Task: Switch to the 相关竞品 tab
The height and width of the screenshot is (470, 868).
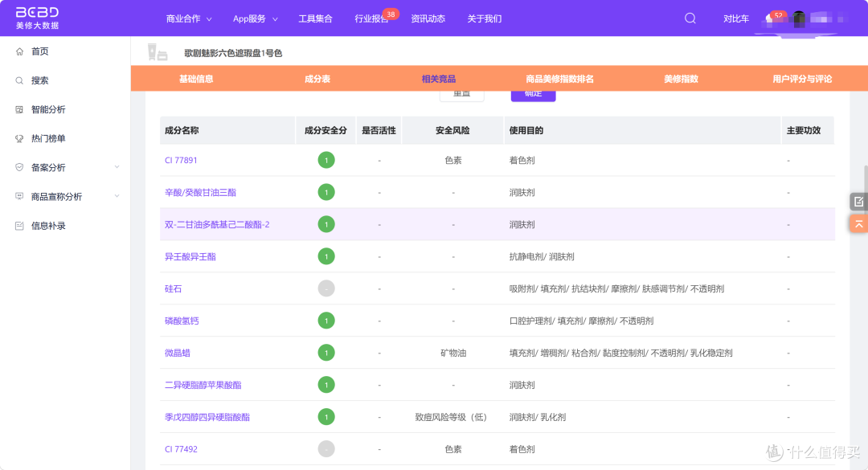Action: (x=439, y=79)
